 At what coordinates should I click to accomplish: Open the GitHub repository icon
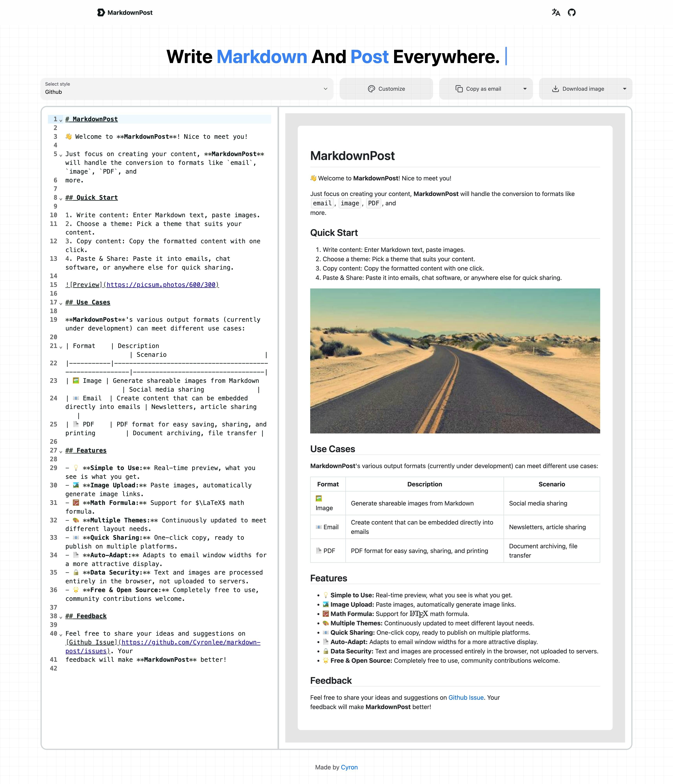[x=572, y=12]
